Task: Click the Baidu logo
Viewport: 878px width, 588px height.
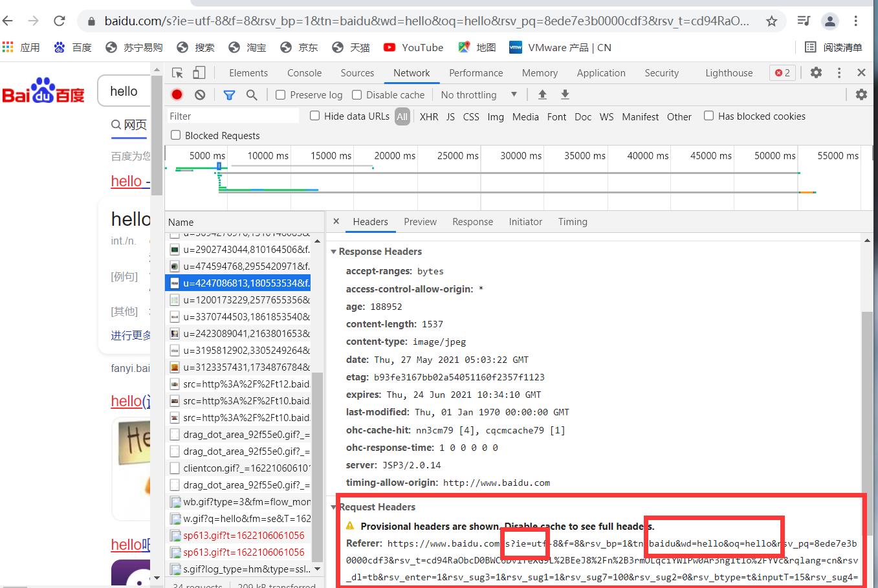Action: pyautogui.click(x=43, y=91)
